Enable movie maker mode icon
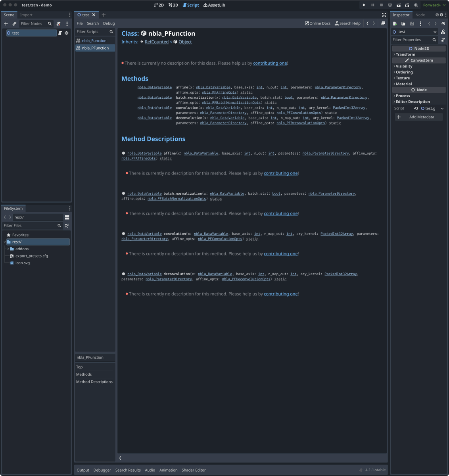The image size is (449, 476). [416, 5]
